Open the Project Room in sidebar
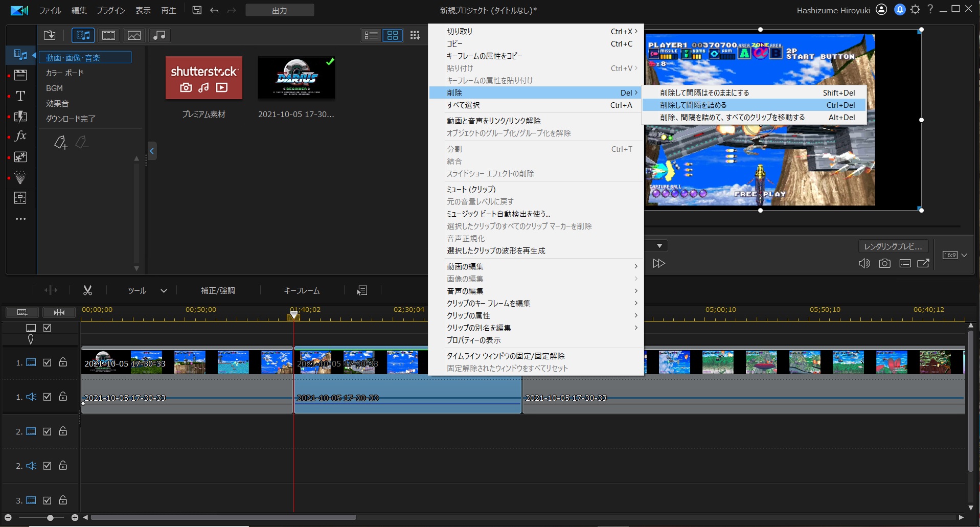Screen dimensions: 980x527 (20, 75)
